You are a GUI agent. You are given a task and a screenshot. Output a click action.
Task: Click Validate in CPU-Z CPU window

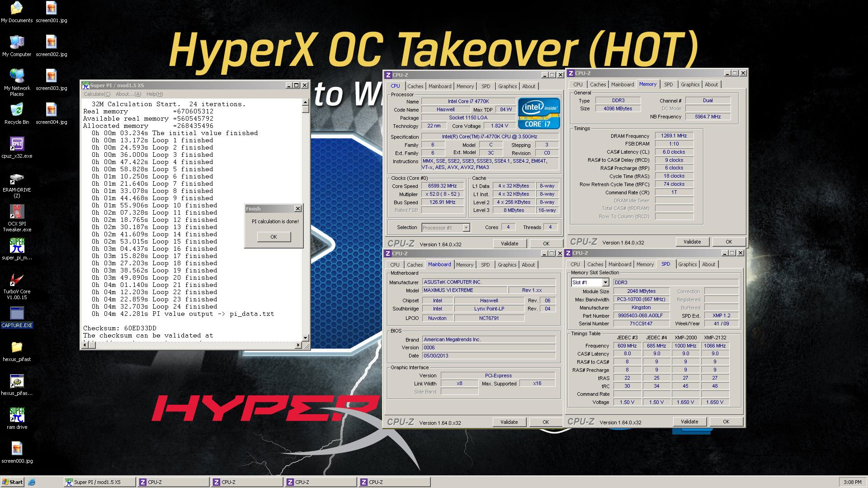coord(509,244)
